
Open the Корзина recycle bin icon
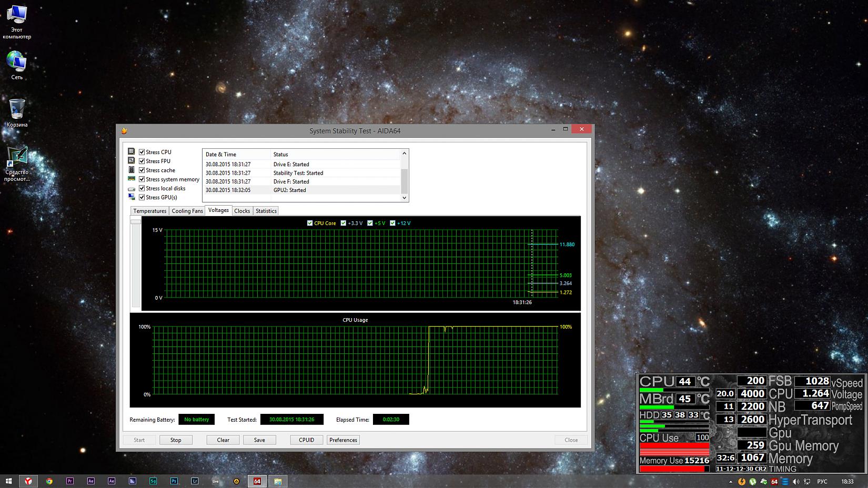click(x=17, y=113)
